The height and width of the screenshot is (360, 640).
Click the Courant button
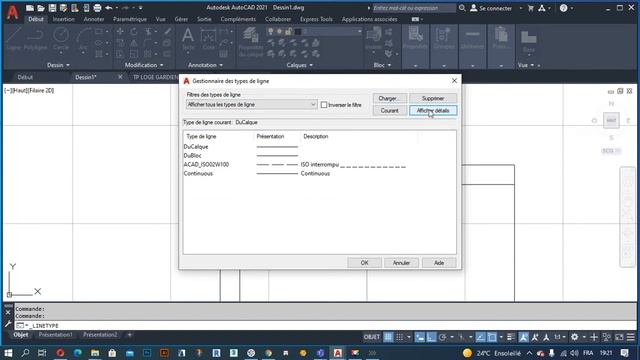(x=389, y=111)
